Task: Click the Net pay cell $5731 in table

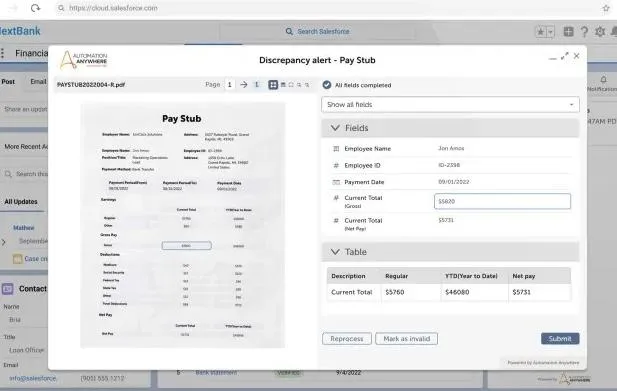Action: [x=521, y=292]
